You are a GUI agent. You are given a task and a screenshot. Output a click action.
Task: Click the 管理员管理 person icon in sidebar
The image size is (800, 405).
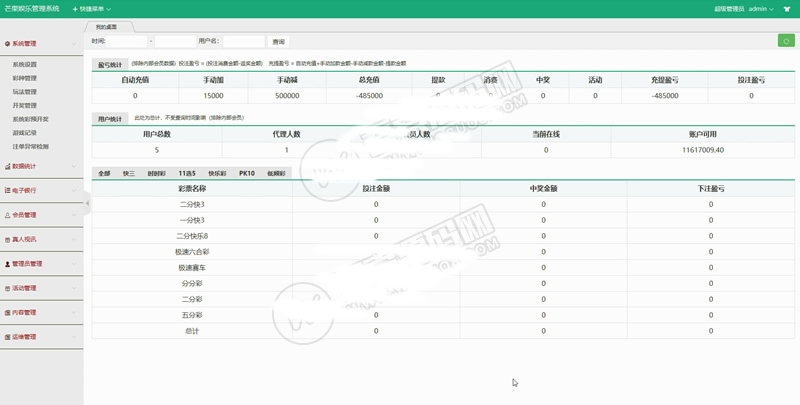click(8, 264)
